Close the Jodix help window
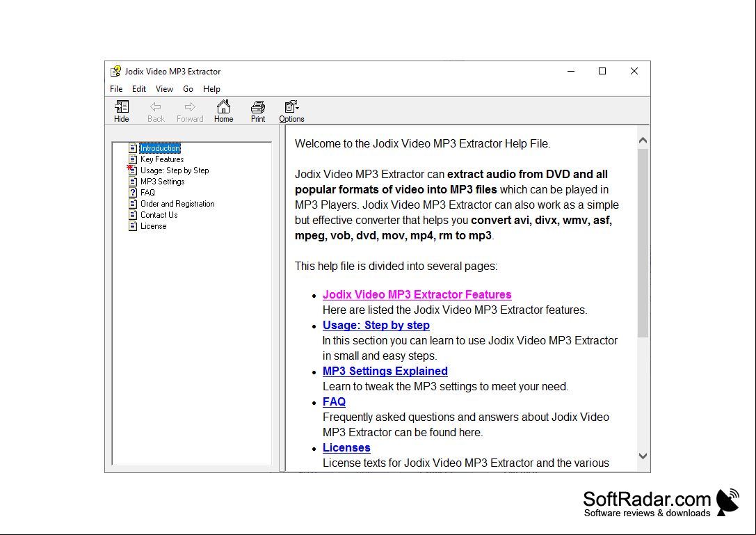This screenshot has width=756, height=535. tap(634, 72)
